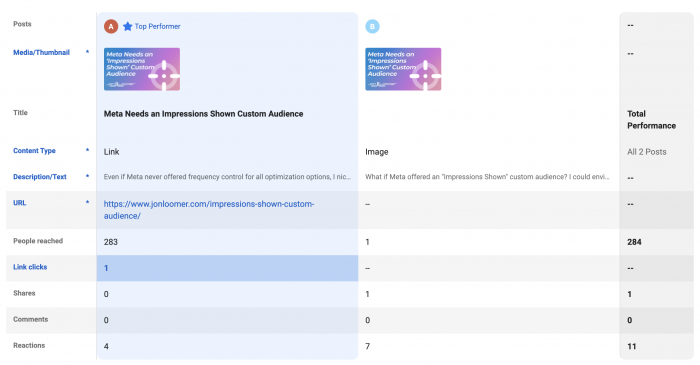This screenshot has height=365, width=700.
Task: Click the Top Performer star icon
Action: 128,26
